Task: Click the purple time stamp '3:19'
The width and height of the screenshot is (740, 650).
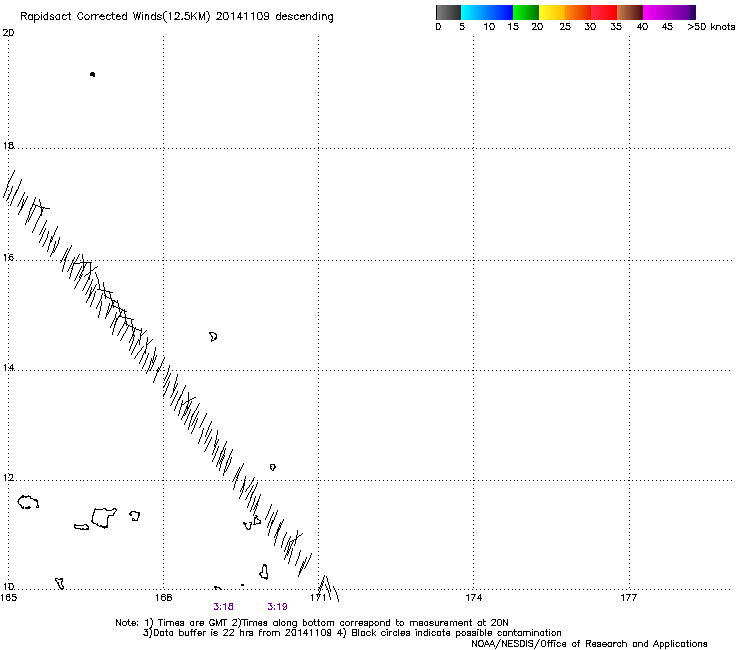Action: [x=278, y=607]
